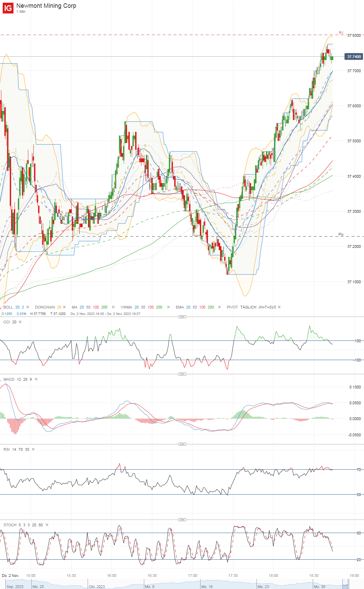Remove the MA indicator with its X

pos(113,307)
